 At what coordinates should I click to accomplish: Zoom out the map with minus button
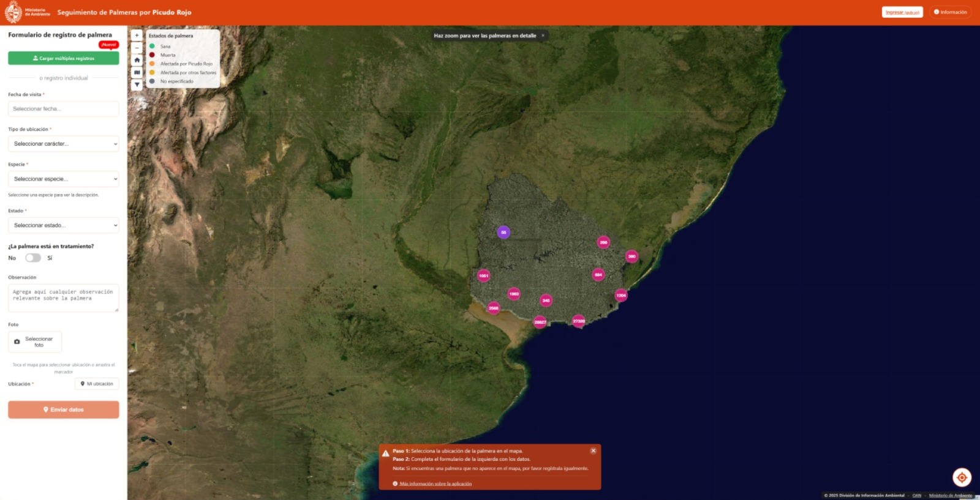point(137,48)
